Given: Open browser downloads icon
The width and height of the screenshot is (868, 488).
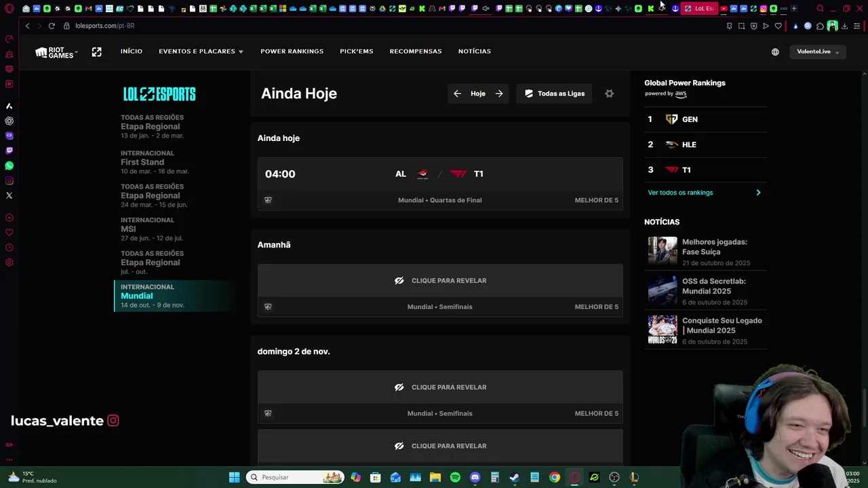Looking at the screenshot, I should (x=844, y=26).
